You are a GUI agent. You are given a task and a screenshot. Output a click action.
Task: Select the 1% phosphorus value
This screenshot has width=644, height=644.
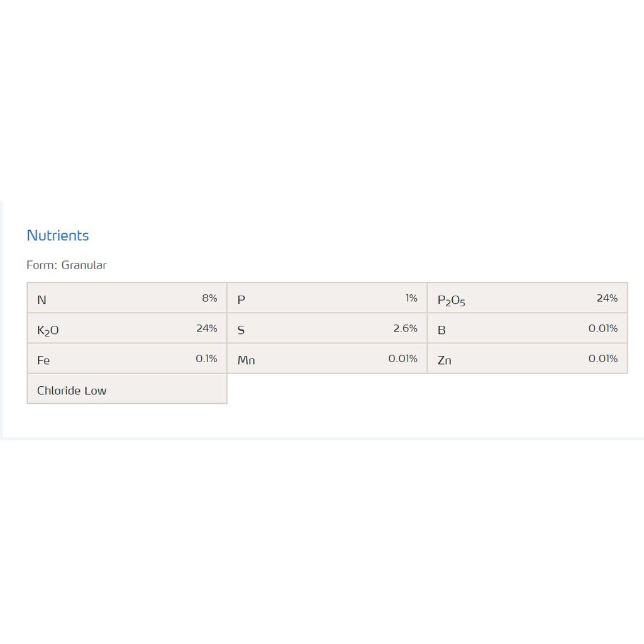pos(411,298)
